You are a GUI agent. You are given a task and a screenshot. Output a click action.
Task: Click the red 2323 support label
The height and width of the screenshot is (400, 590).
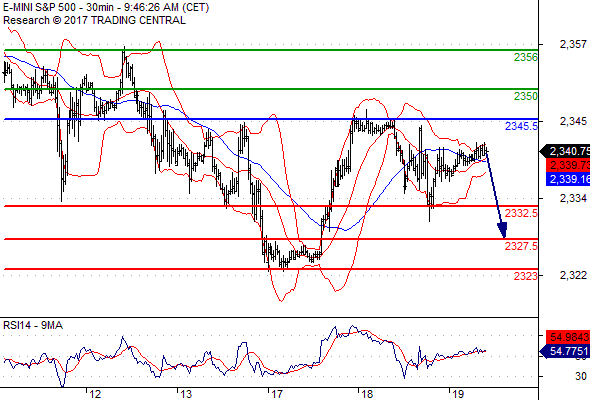click(526, 276)
